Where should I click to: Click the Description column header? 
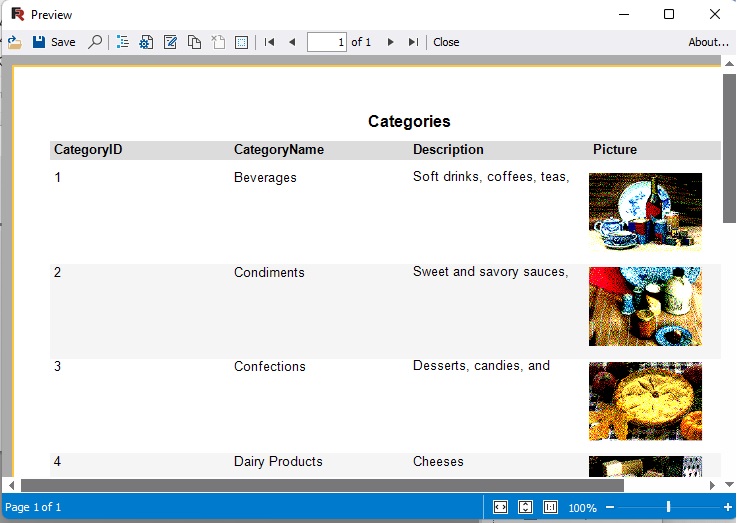448,149
